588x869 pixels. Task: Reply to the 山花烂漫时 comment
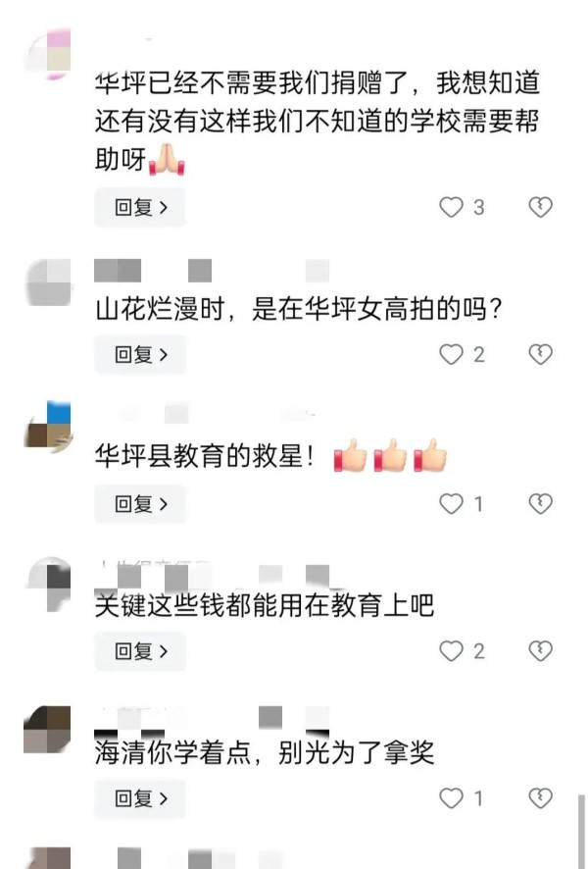point(140,354)
